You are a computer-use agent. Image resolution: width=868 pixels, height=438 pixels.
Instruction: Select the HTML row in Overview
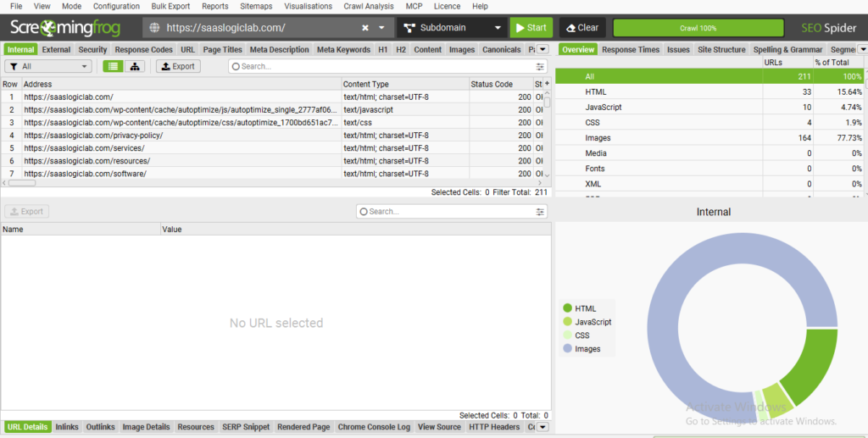coord(709,91)
